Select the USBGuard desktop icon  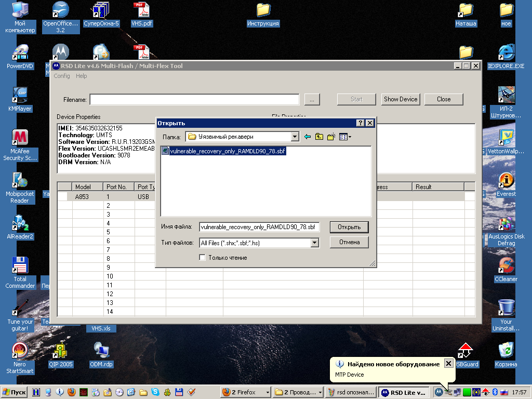click(466, 355)
